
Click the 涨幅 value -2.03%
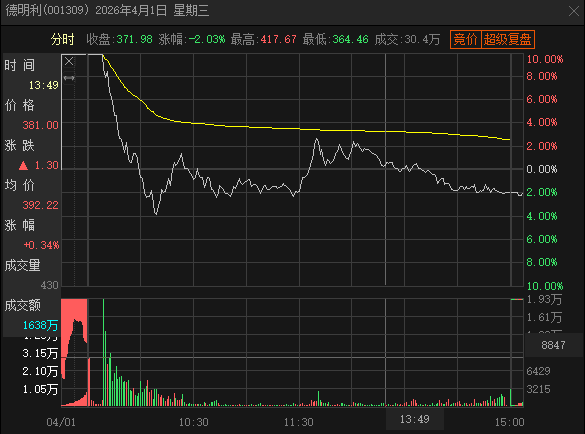(x=207, y=39)
